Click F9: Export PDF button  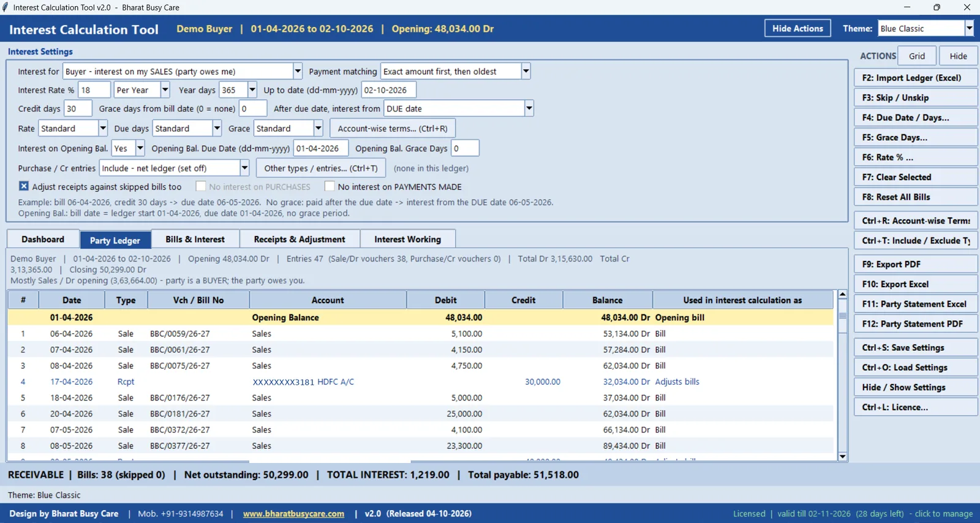coord(916,264)
